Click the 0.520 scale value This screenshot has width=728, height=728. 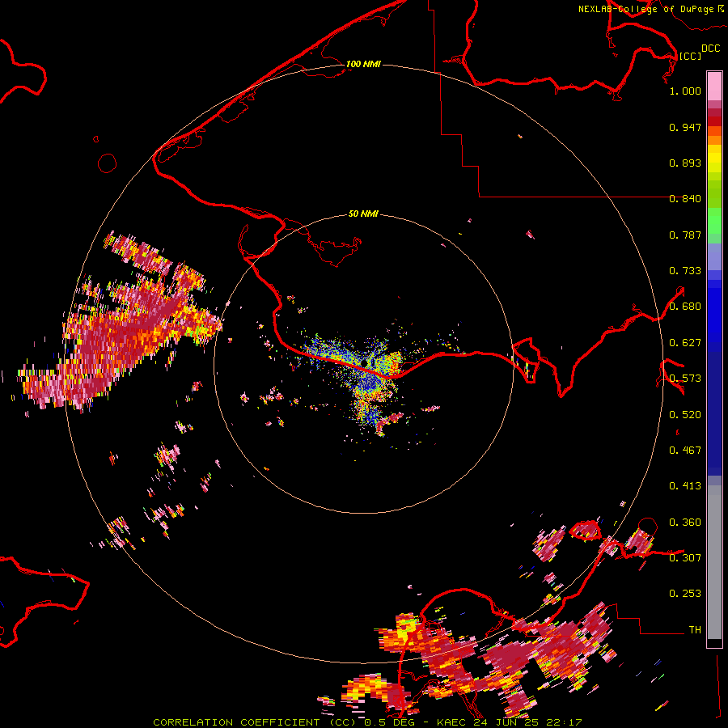coord(685,415)
